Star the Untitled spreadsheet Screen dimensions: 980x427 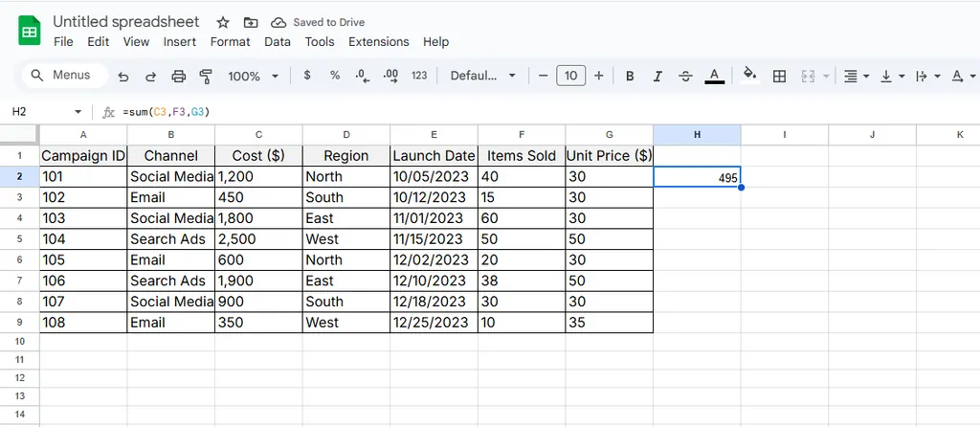[x=223, y=22]
